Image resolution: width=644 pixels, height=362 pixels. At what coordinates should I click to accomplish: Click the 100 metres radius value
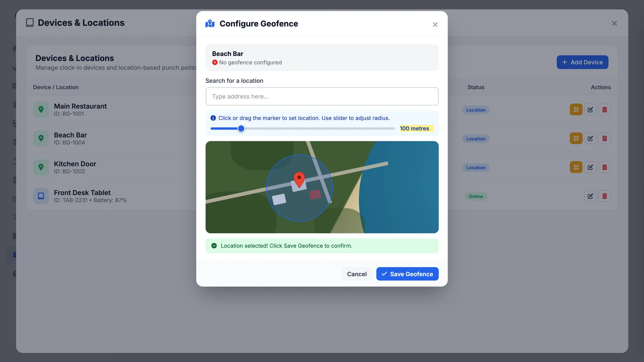coord(414,128)
